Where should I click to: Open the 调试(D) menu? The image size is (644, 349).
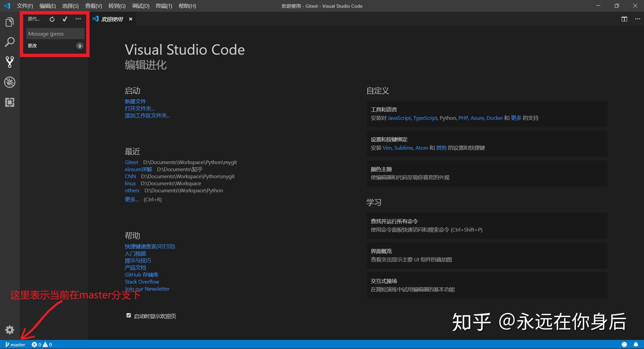[x=141, y=6]
